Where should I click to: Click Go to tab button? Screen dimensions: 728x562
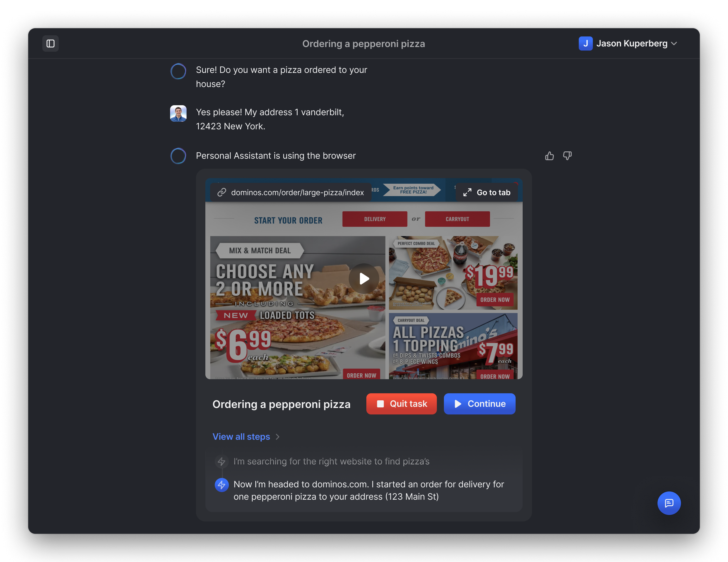point(487,193)
